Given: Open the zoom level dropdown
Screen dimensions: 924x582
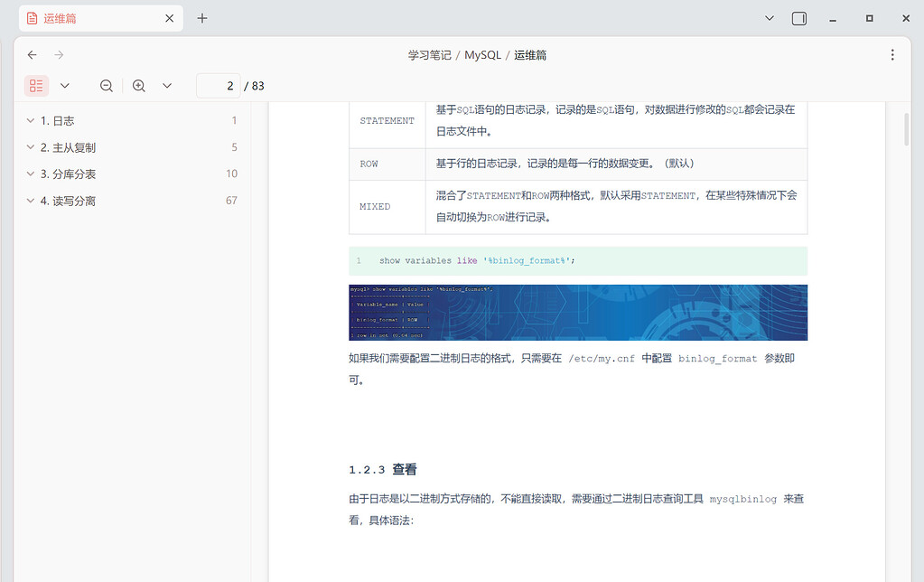Looking at the screenshot, I should tap(167, 85).
